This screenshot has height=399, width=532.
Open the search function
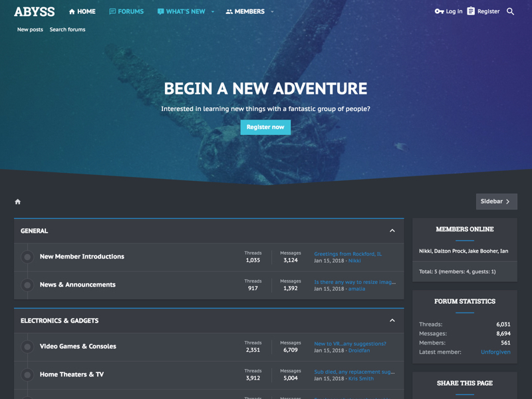click(x=509, y=11)
